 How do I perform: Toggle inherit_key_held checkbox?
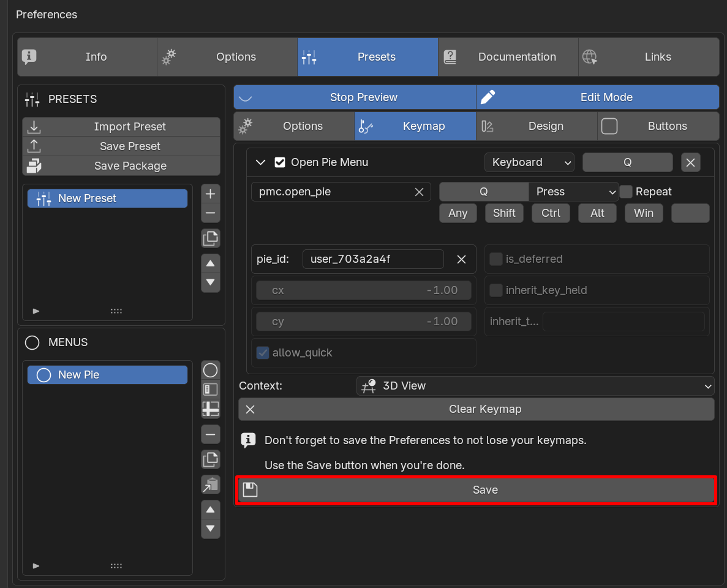495,290
